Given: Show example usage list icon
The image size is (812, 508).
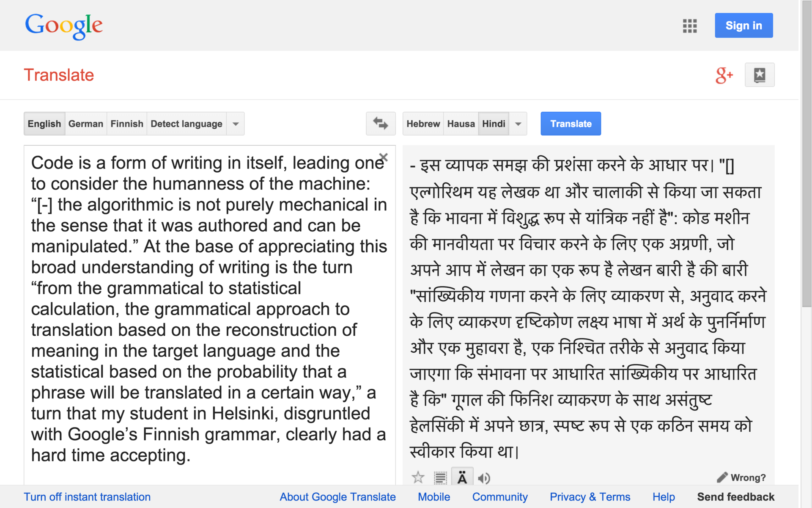Looking at the screenshot, I should click(x=440, y=478).
